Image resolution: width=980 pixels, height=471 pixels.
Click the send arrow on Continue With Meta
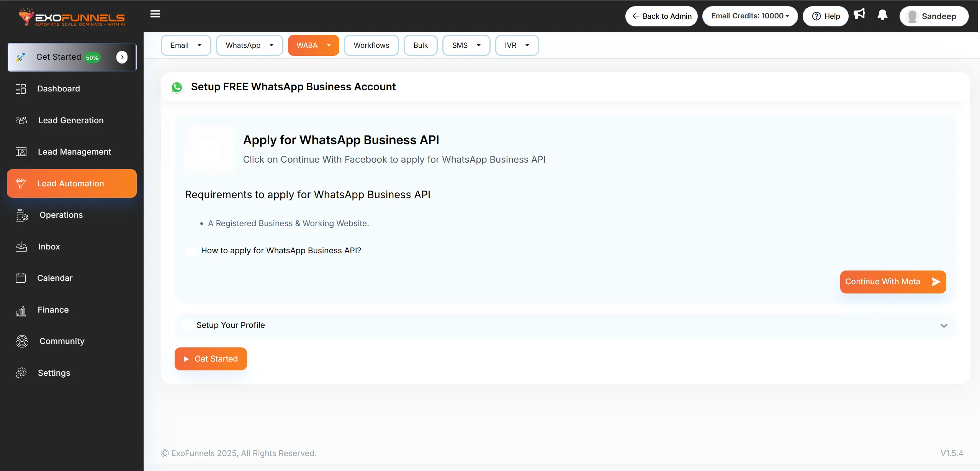936,282
